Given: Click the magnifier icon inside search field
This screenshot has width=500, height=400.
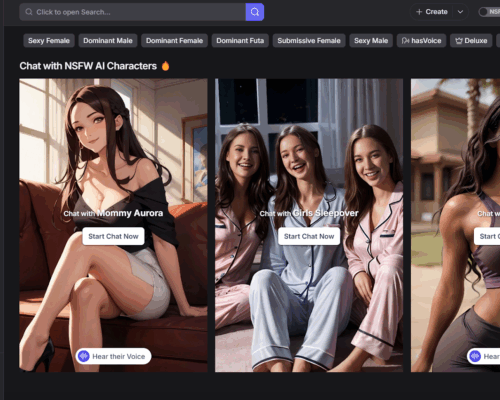Looking at the screenshot, I should 29,12.
